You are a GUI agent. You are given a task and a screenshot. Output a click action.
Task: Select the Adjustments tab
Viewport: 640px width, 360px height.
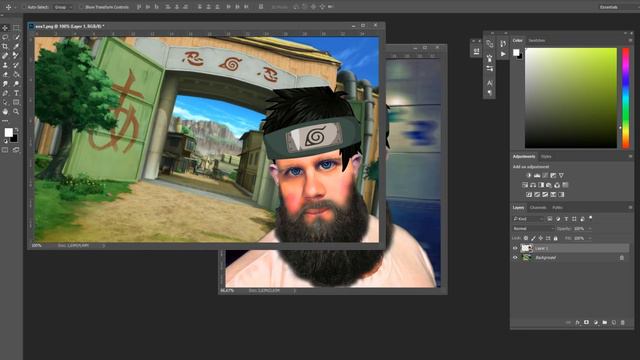pos(524,156)
